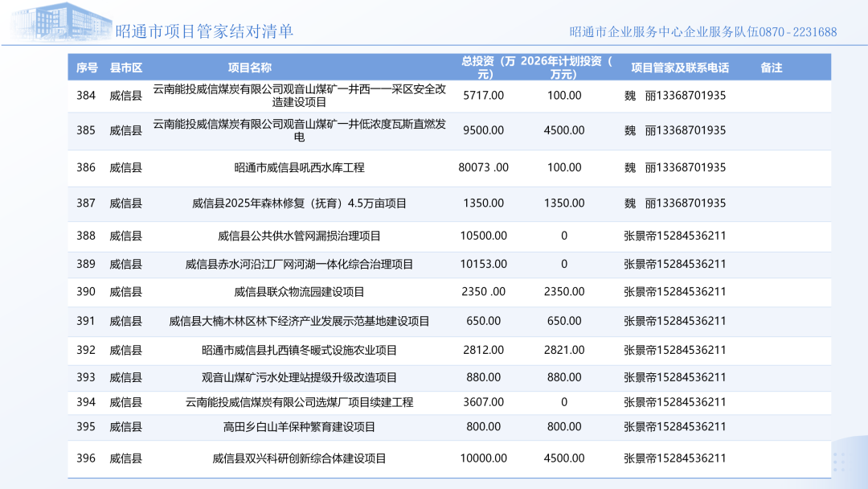The height and width of the screenshot is (489, 868).
Task: Click project 昭通市威信县吼西水库工程
Action: point(300,167)
